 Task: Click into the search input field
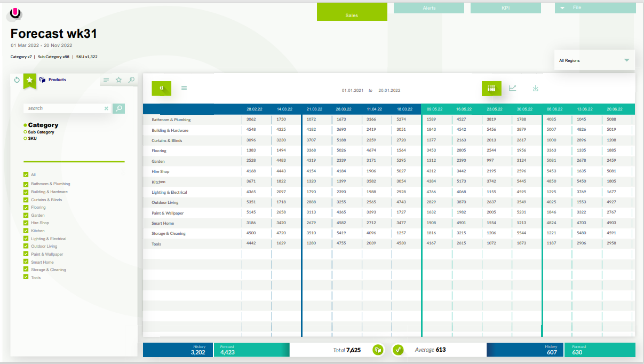click(x=63, y=108)
